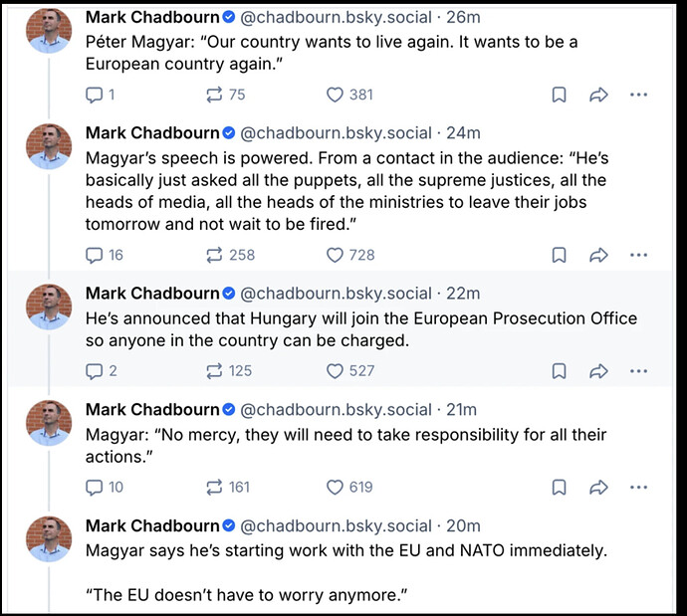687x616 pixels.
Task: Open more options on the 21m post
Action: click(638, 487)
